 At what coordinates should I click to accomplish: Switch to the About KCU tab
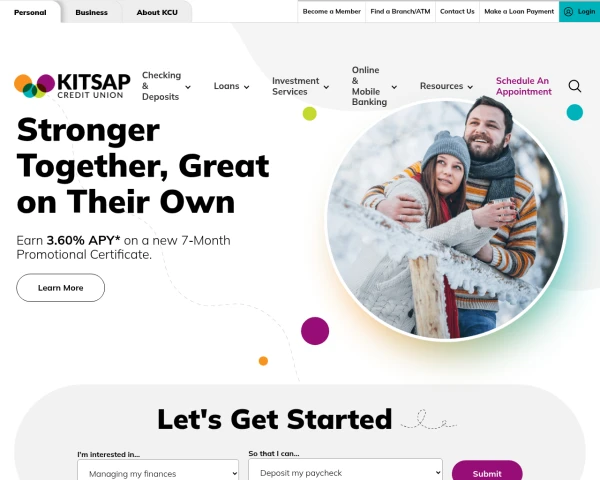pos(157,12)
